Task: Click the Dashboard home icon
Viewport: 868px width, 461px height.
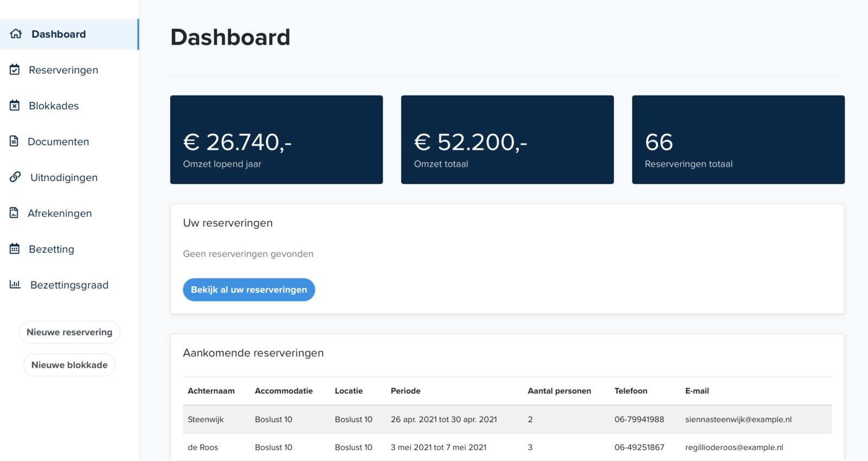Action: pyautogui.click(x=16, y=34)
